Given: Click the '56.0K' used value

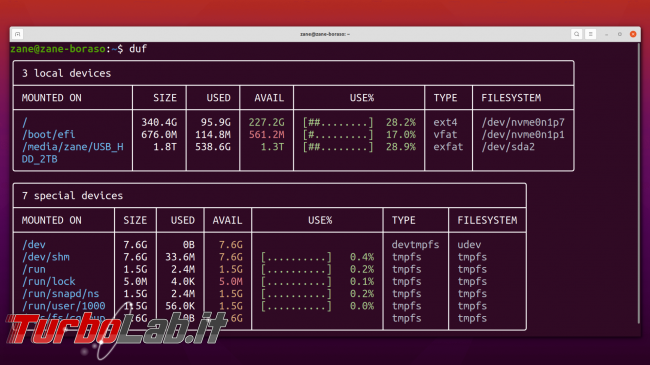Looking at the screenshot, I should [180, 306].
